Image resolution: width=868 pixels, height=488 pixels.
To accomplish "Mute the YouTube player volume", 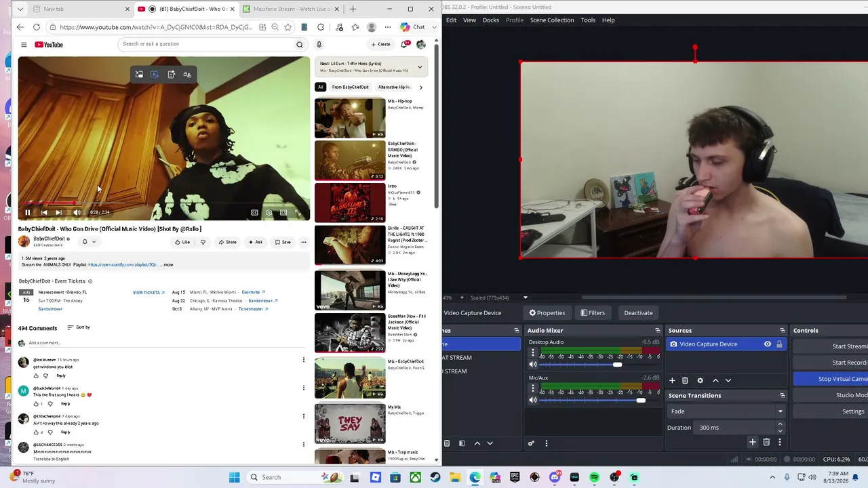I will pyautogui.click(x=77, y=213).
